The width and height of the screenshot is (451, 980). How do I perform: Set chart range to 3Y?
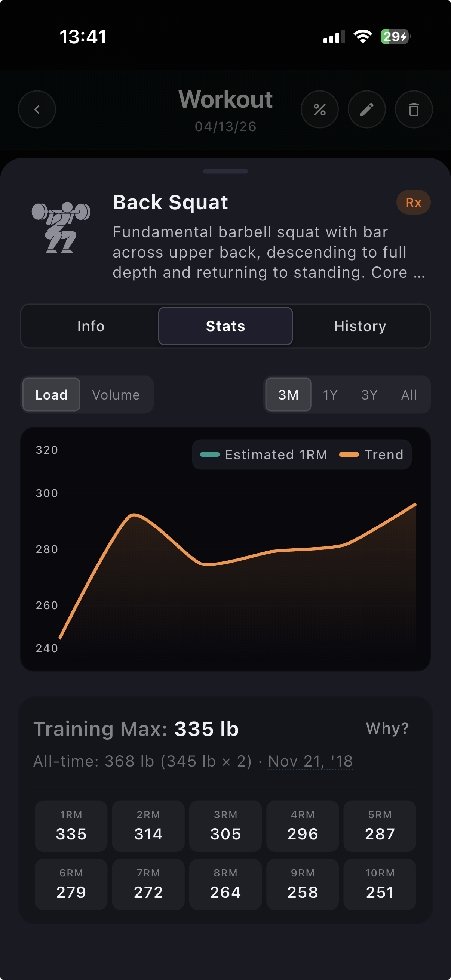pyautogui.click(x=369, y=395)
